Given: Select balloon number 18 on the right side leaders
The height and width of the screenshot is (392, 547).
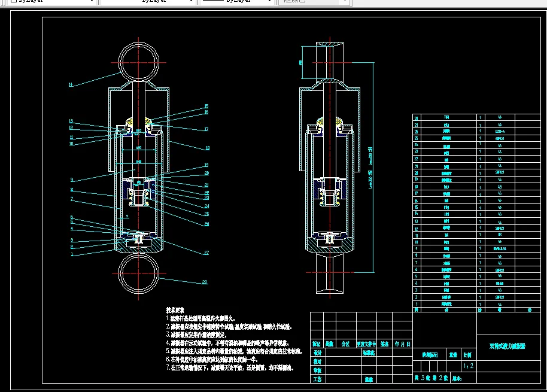Looking at the screenshot, I should click(207, 148).
